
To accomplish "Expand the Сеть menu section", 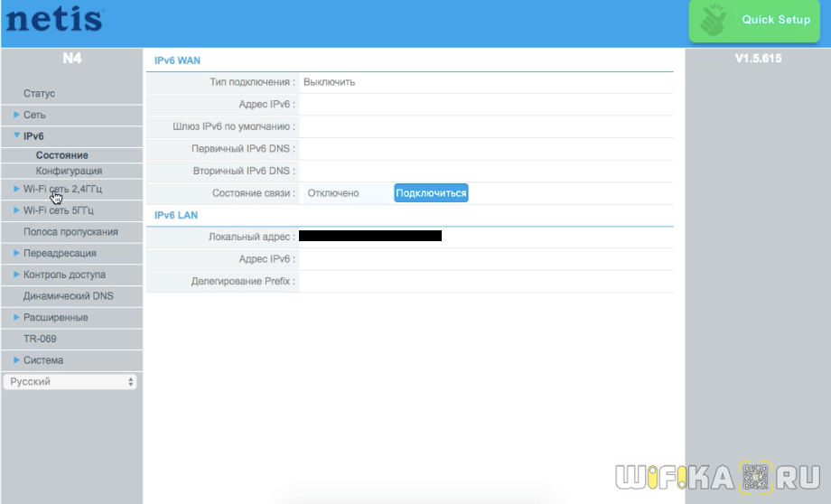I will (34, 116).
